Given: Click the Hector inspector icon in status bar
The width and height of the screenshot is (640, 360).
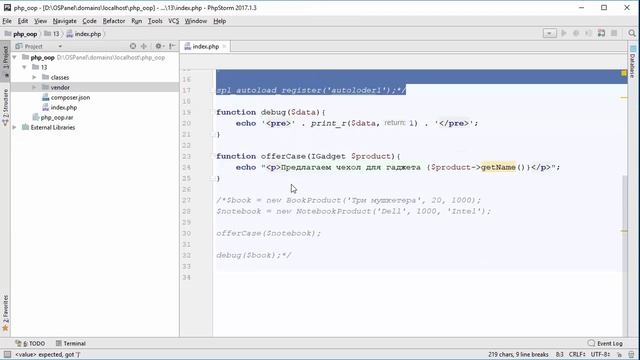Looking at the screenshot, I should click(632, 354).
